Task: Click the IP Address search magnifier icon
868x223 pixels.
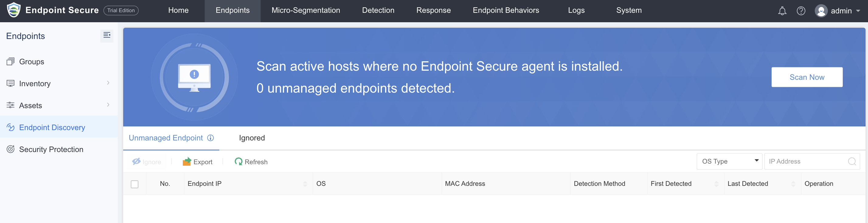Action: 852,161
